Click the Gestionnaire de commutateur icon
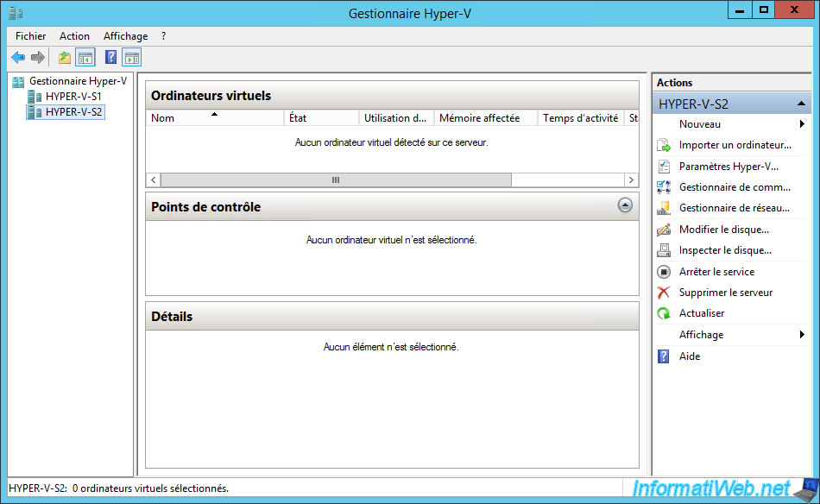820x504 pixels. pyautogui.click(x=664, y=187)
